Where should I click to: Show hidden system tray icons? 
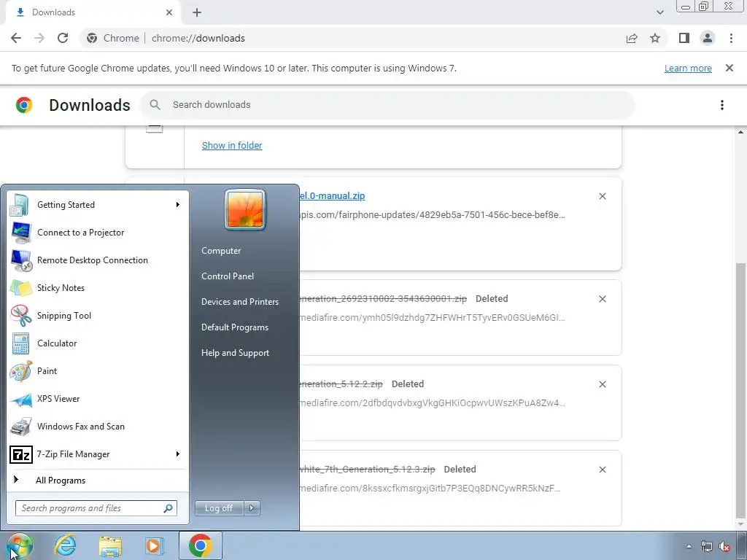(689, 546)
